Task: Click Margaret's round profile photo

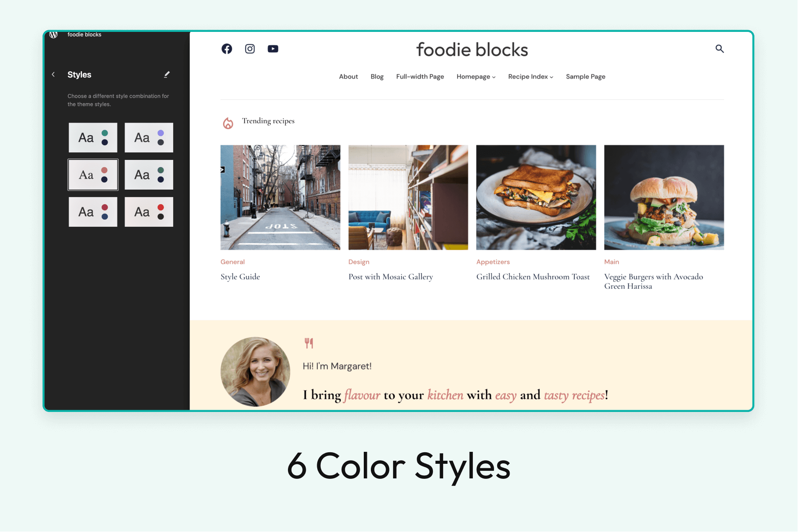Action: pyautogui.click(x=255, y=372)
